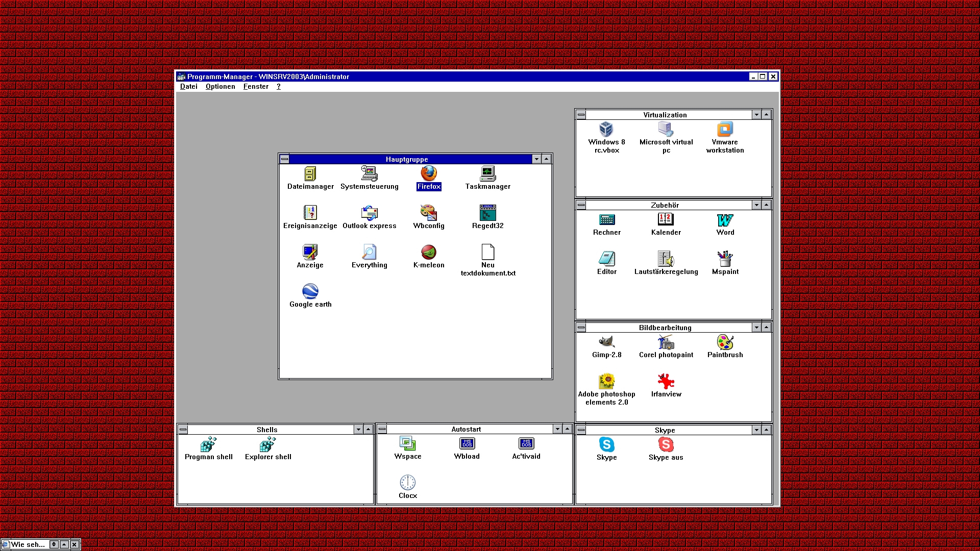Minimize the Zubehör group with down arrow

click(x=756, y=205)
